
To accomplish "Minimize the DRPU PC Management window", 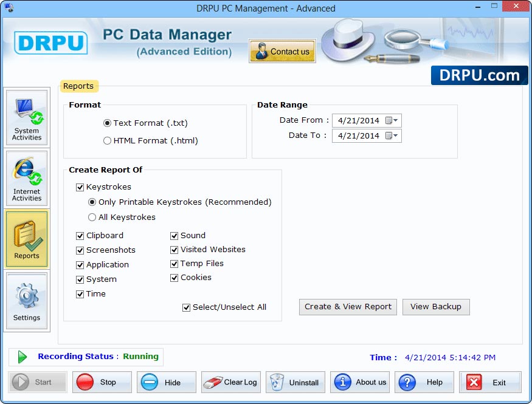I will (x=478, y=7).
